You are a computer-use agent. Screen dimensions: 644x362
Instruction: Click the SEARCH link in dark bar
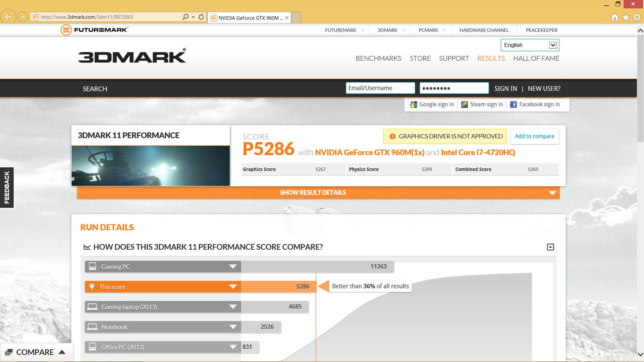(x=95, y=89)
